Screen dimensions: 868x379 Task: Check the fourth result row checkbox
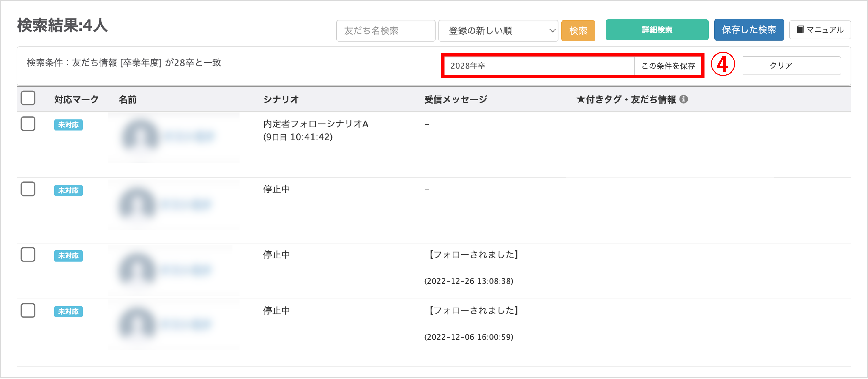[28, 310]
